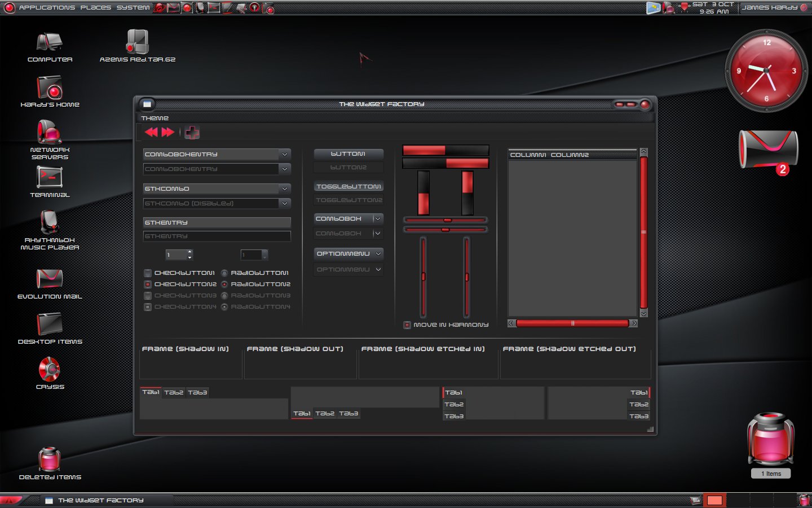Launch Evolution Mail desktop icon
The height and width of the screenshot is (508, 812).
click(50, 279)
